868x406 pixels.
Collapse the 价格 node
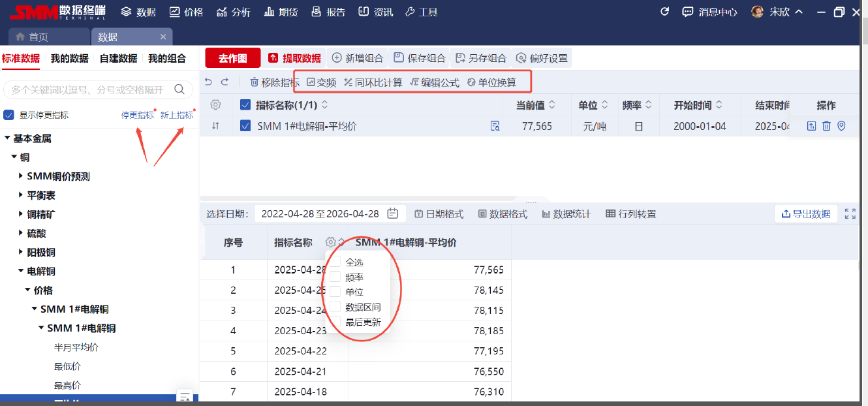click(x=27, y=290)
